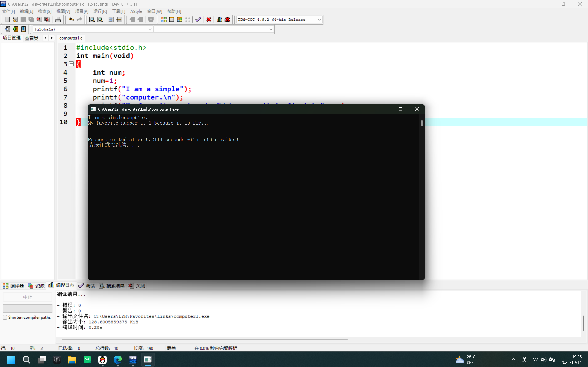Screen dimensions: 588x367
Task: Open the 运行[R] menu
Action: (x=100, y=11)
